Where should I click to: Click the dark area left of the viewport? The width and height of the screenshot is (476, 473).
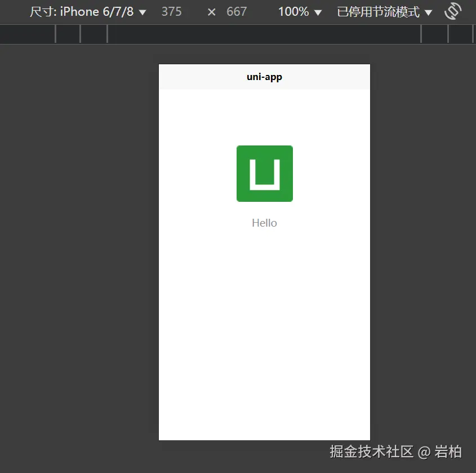coord(79,226)
